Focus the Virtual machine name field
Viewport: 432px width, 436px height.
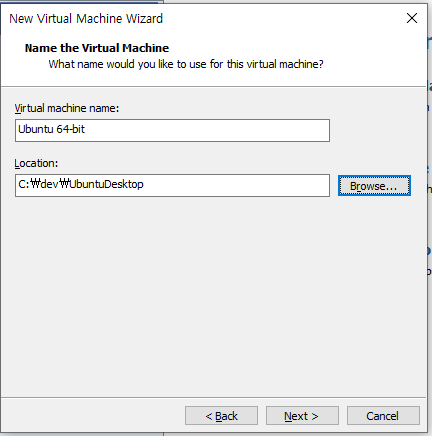coord(172,130)
